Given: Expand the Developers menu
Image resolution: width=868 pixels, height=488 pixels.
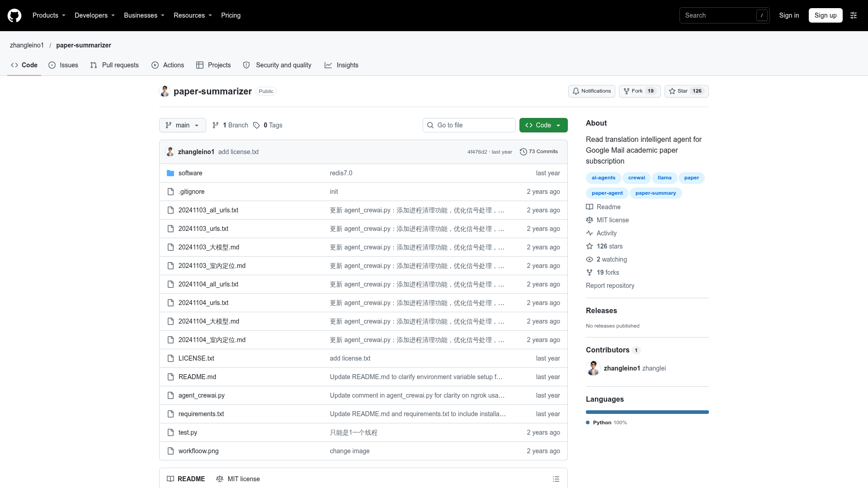Looking at the screenshot, I should pyautogui.click(x=94, y=15).
